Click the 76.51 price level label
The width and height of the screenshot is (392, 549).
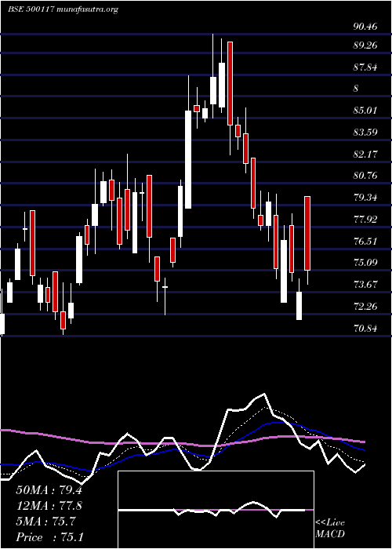[x=365, y=242]
